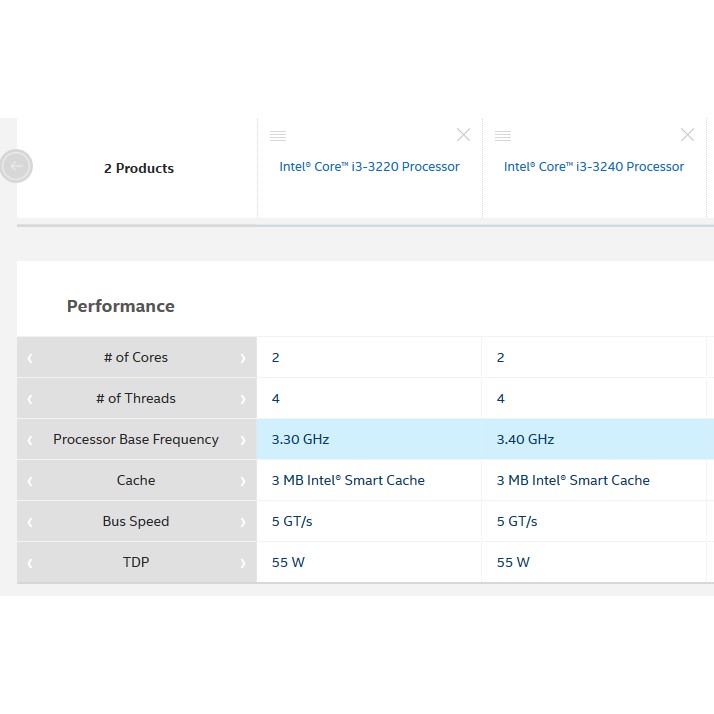
Task: Click the left chevron in # of Threads row
Action: pos(30,399)
